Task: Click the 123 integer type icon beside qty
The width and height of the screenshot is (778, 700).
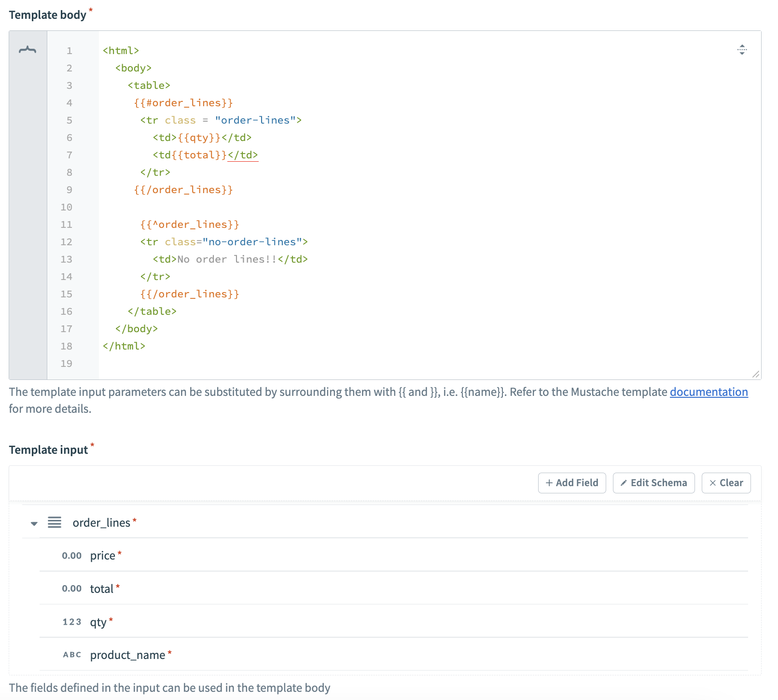Action: (71, 622)
